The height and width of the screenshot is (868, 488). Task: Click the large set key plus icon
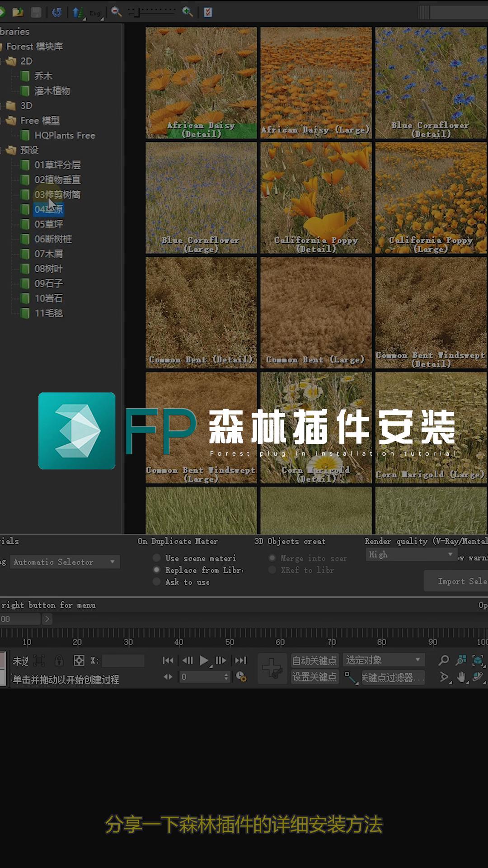click(x=272, y=668)
